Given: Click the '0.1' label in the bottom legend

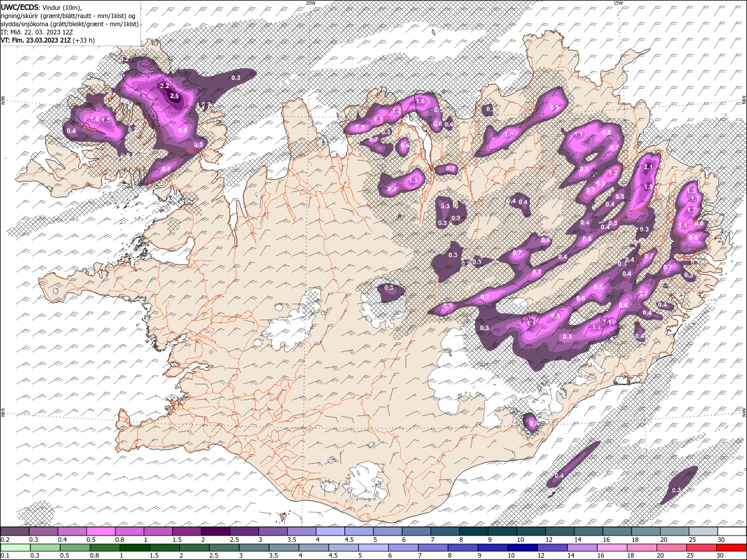Looking at the screenshot, I should pos(5,555).
